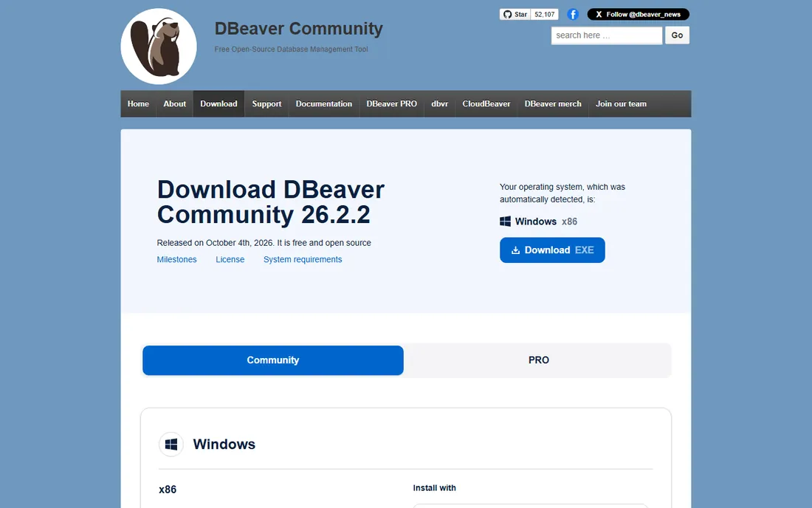Click the Install with label
This screenshot has height=508, width=812.
(x=435, y=488)
